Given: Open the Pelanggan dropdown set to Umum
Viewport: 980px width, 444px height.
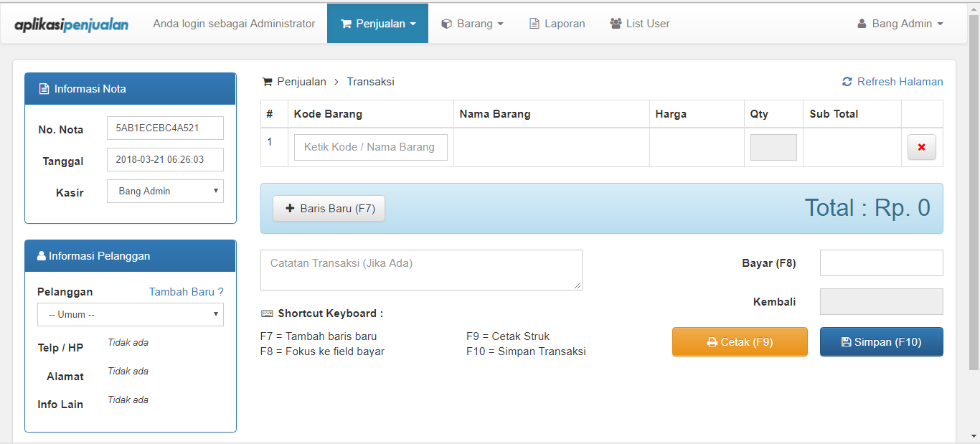Looking at the screenshot, I should 130,314.
